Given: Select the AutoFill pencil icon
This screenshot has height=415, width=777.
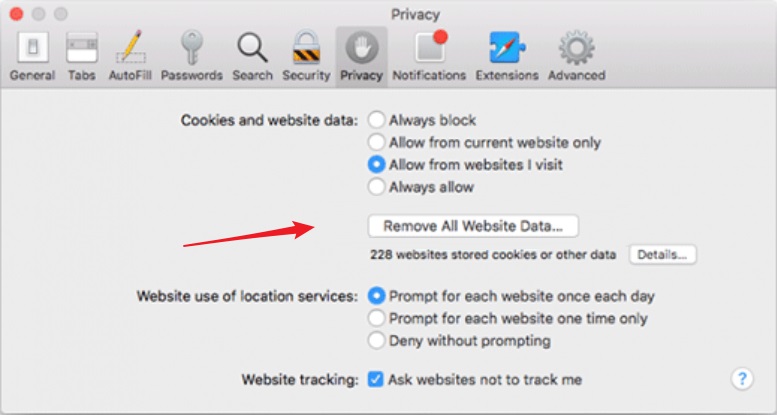Looking at the screenshot, I should point(130,46).
